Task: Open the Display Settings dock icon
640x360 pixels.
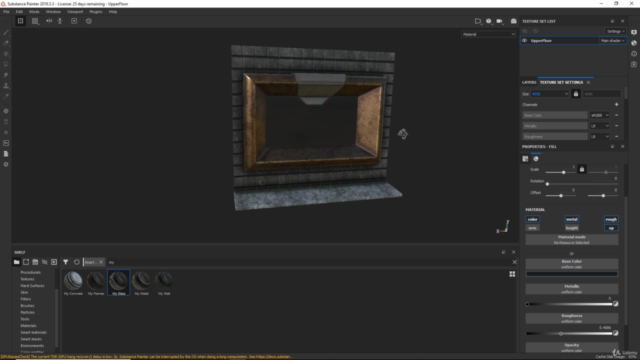Action: tap(634, 32)
